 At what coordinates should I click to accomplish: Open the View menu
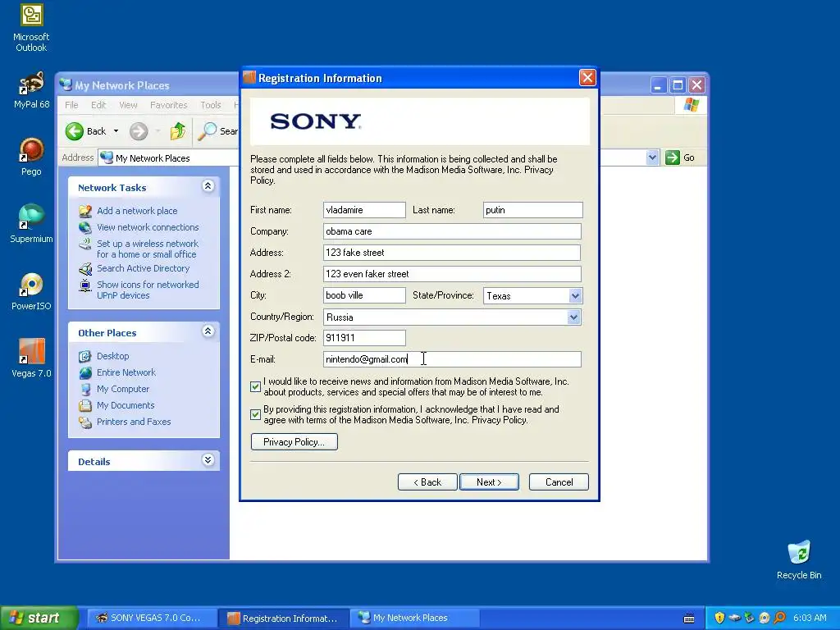point(128,105)
